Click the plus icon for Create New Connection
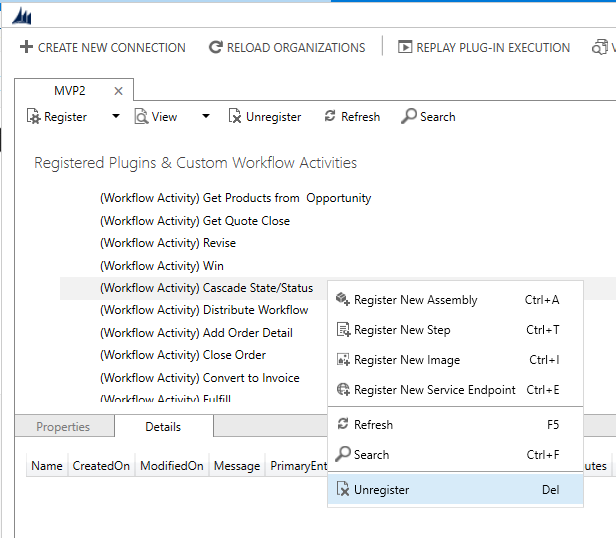The width and height of the screenshot is (616, 538). coord(26,47)
